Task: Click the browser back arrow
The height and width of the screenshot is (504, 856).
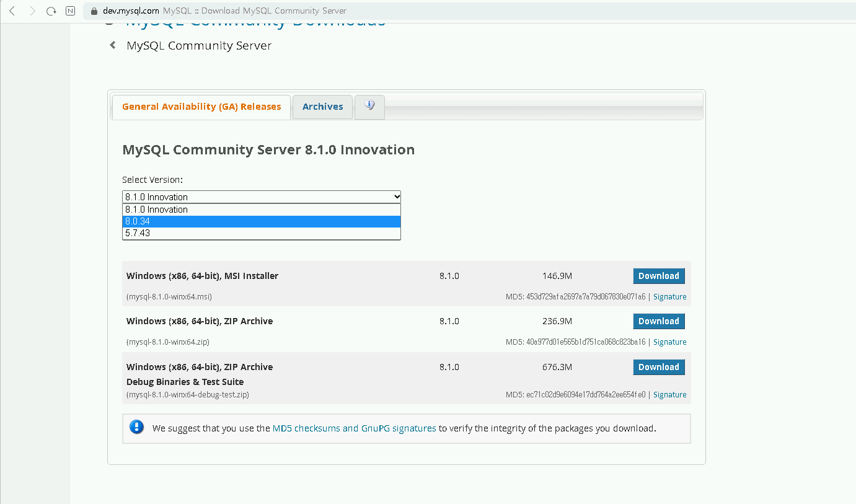Action: [12, 11]
